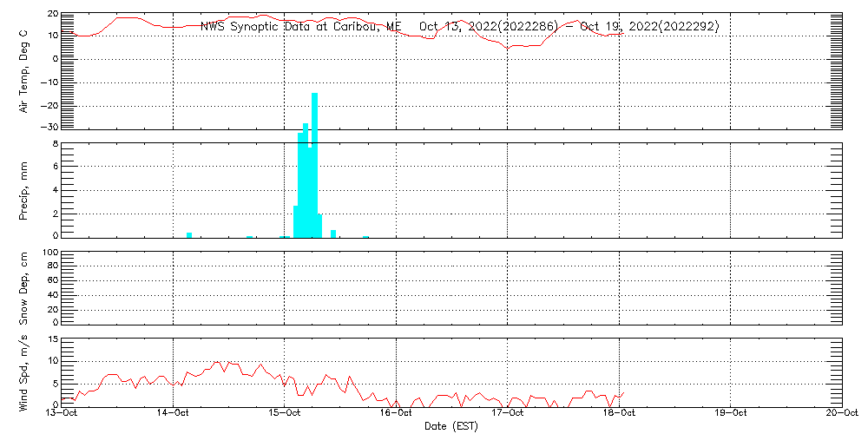
Task: Click the end date 'Oct 19, 2022(2022292)' in title
Action: [x=649, y=26]
